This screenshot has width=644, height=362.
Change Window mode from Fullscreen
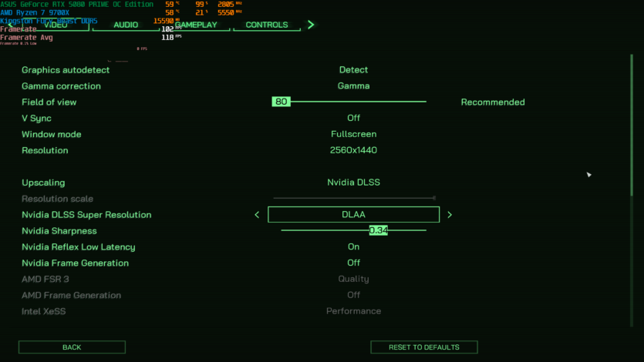point(354,134)
